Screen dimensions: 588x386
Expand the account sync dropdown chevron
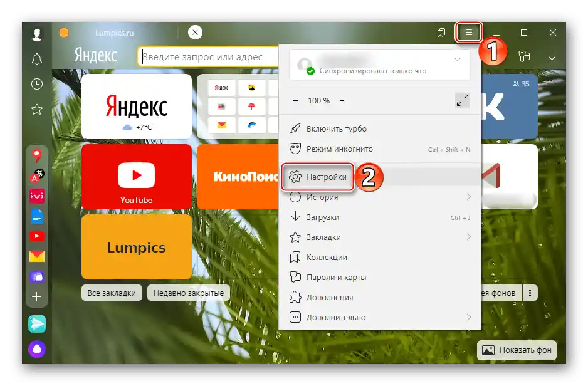coord(458,60)
